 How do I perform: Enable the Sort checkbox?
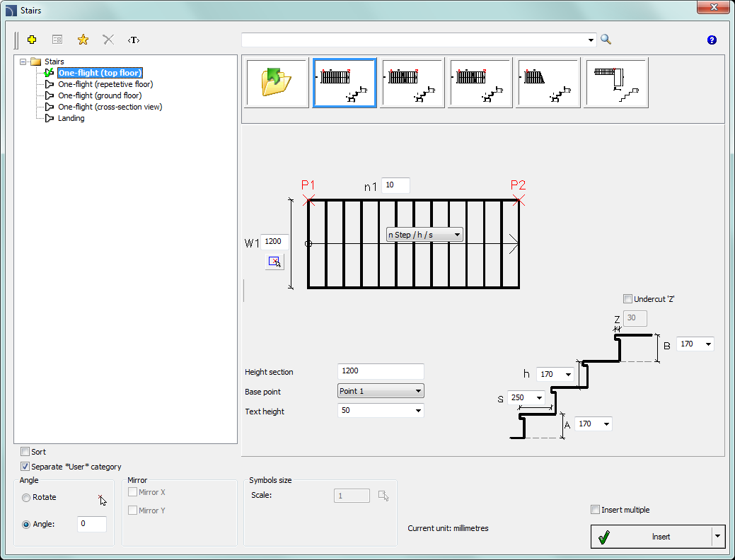[25, 452]
